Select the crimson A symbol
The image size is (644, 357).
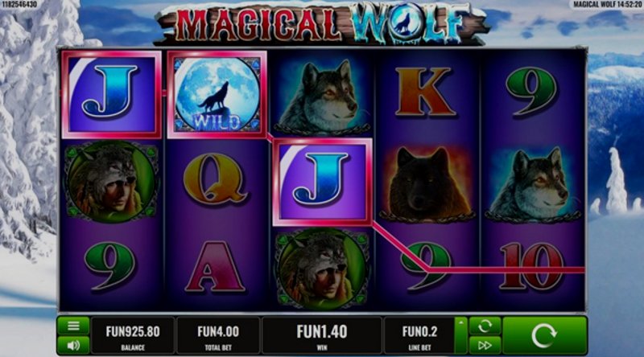click(x=215, y=267)
